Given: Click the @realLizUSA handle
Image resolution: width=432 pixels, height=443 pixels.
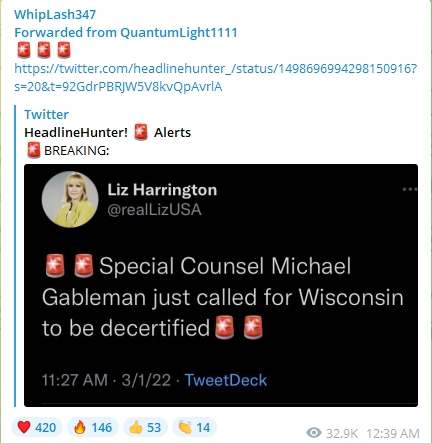Looking at the screenshot, I should [x=154, y=209].
